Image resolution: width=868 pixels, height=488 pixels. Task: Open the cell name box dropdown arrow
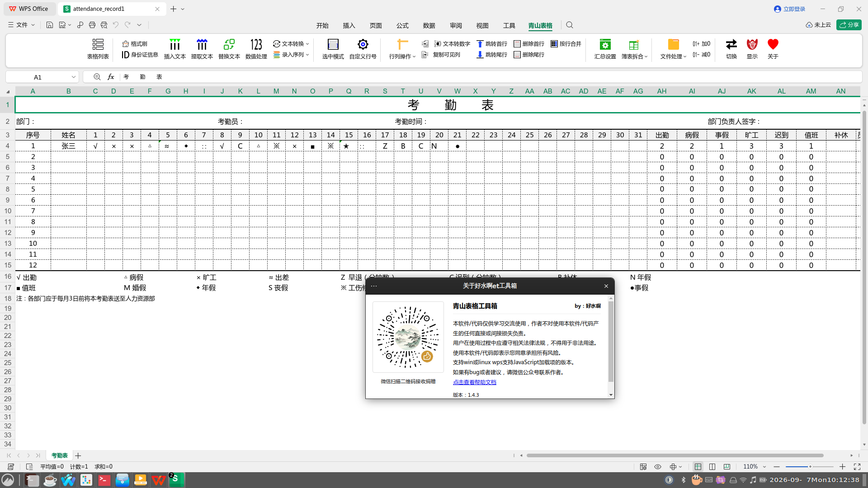tap(74, 77)
